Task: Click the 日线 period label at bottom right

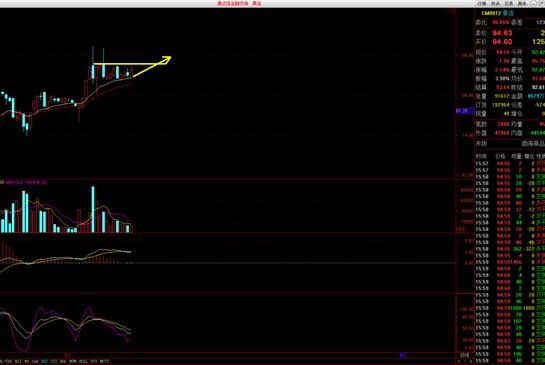Action: point(465,355)
